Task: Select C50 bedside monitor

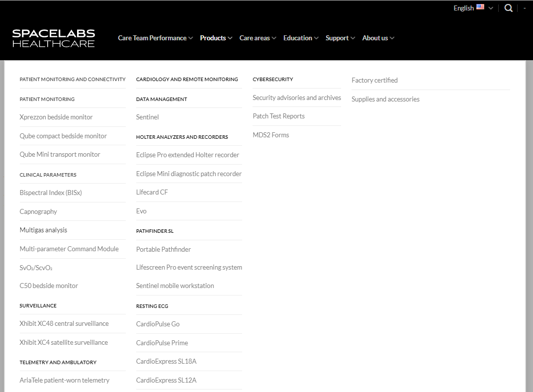Action: [x=49, y=286]
